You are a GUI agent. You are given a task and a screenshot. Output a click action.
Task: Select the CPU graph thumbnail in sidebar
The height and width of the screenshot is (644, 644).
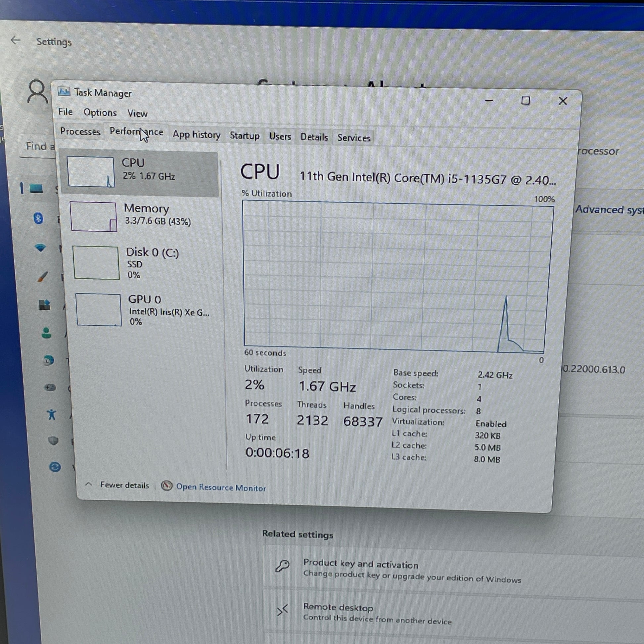point(91,172)
